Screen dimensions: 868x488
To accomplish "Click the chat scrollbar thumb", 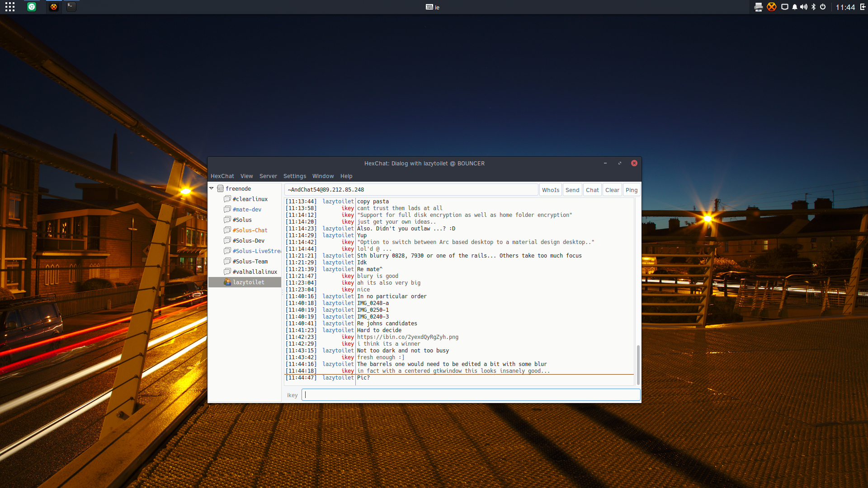I will coord(638,365).
